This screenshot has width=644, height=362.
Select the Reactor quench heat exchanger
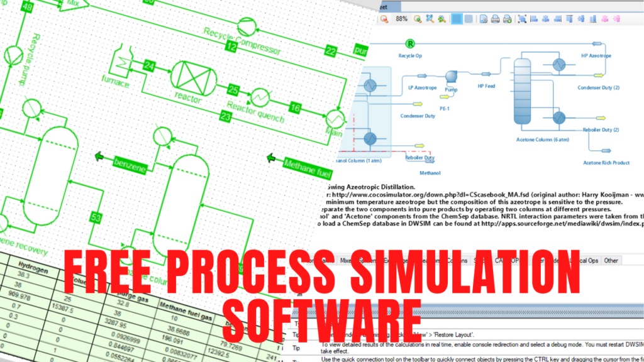(260, 97)
